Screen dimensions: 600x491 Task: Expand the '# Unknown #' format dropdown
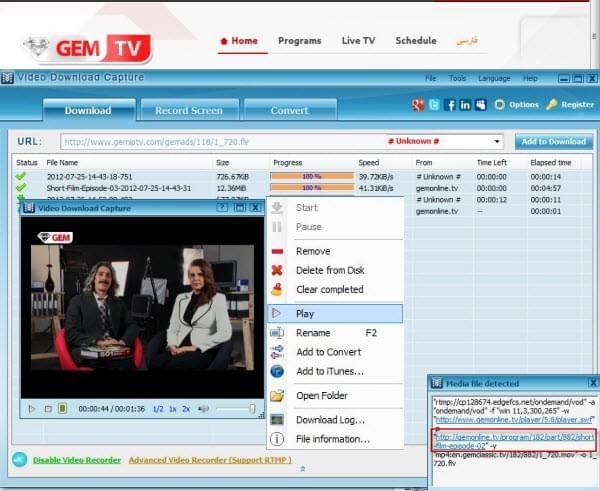[497, 141]
